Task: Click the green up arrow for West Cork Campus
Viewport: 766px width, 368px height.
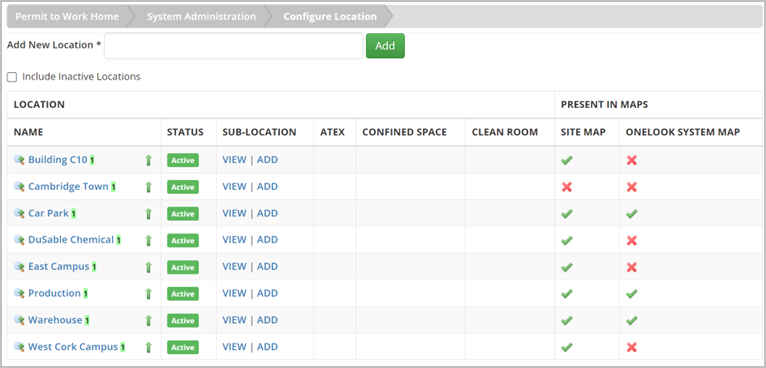Action: coord(149,347)
